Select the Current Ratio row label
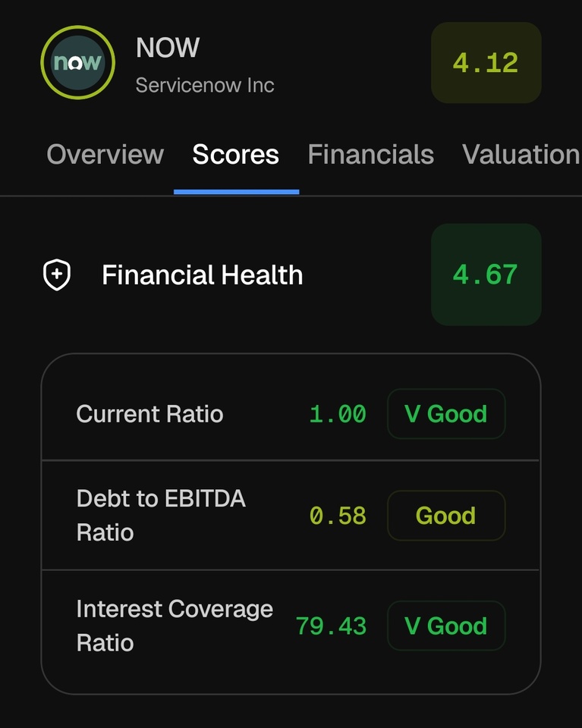The width and height of the screenshot is (582, 728). pos(149,414)
